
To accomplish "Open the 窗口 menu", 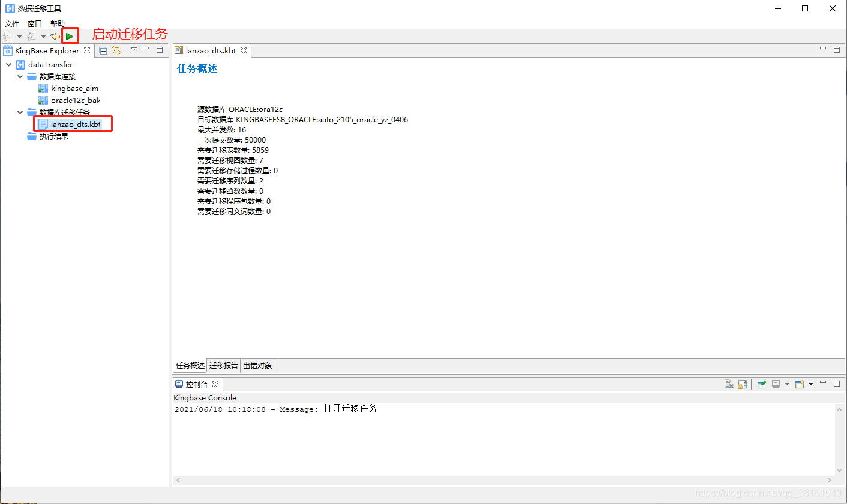I will pos(35,23).
